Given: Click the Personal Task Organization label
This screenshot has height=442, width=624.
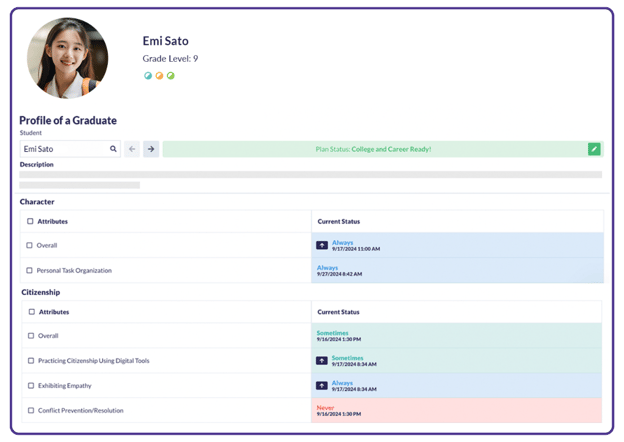Looking at the screenshot, I should 74,270.
